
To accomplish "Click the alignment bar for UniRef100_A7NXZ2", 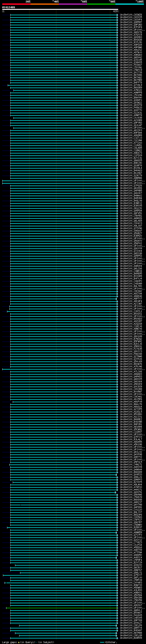I will tap(66, 90).
